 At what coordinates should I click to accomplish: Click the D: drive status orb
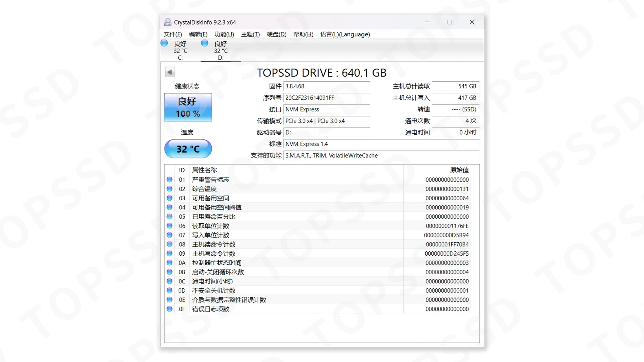pos(204,43)
